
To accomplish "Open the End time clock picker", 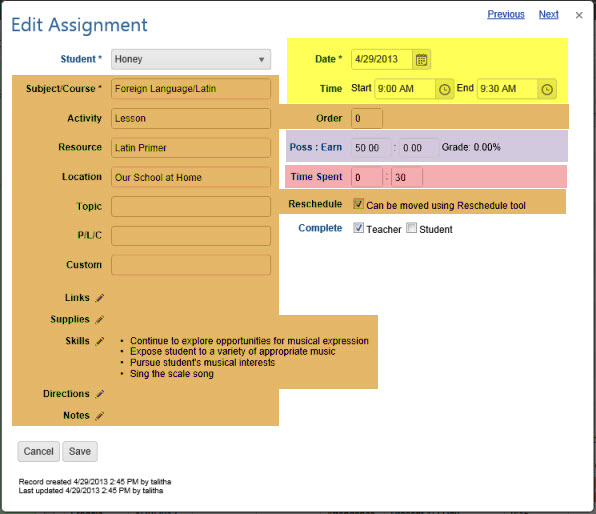I will click(547, 89).
